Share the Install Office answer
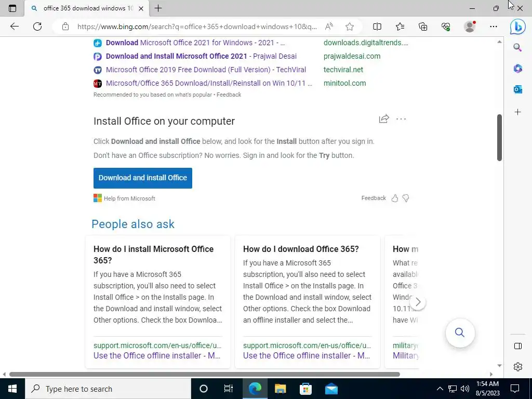 tap(384, 119)
